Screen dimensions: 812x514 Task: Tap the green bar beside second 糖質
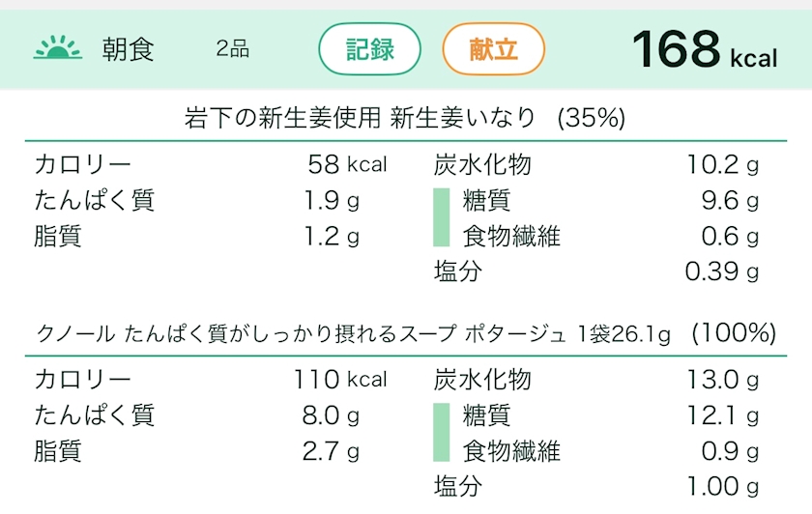coord(442,433)
